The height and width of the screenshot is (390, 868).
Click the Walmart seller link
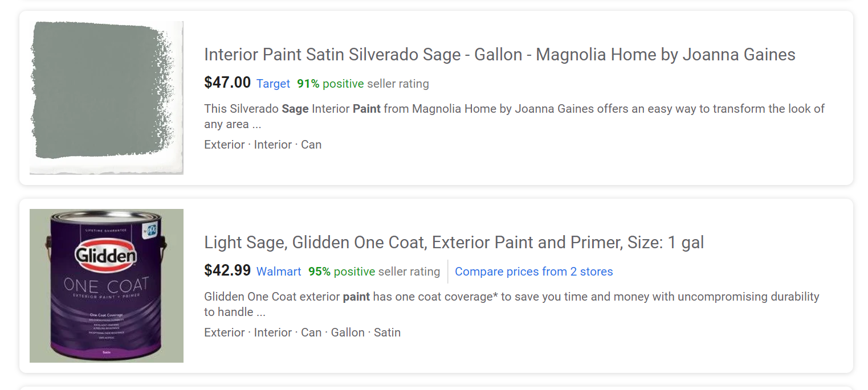[279, 272]
